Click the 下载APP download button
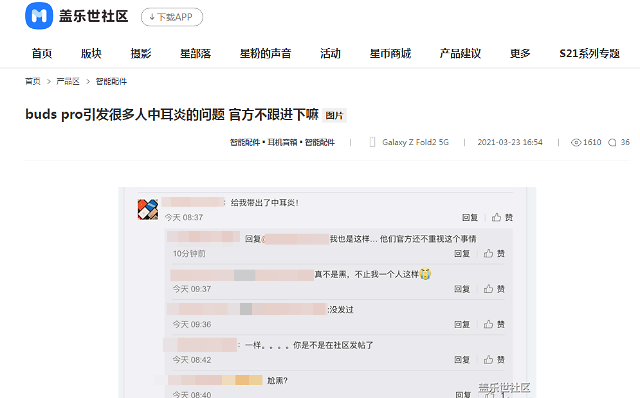This screenshot has height=398, width=640. pyautogui.click(x=172, y=17)
